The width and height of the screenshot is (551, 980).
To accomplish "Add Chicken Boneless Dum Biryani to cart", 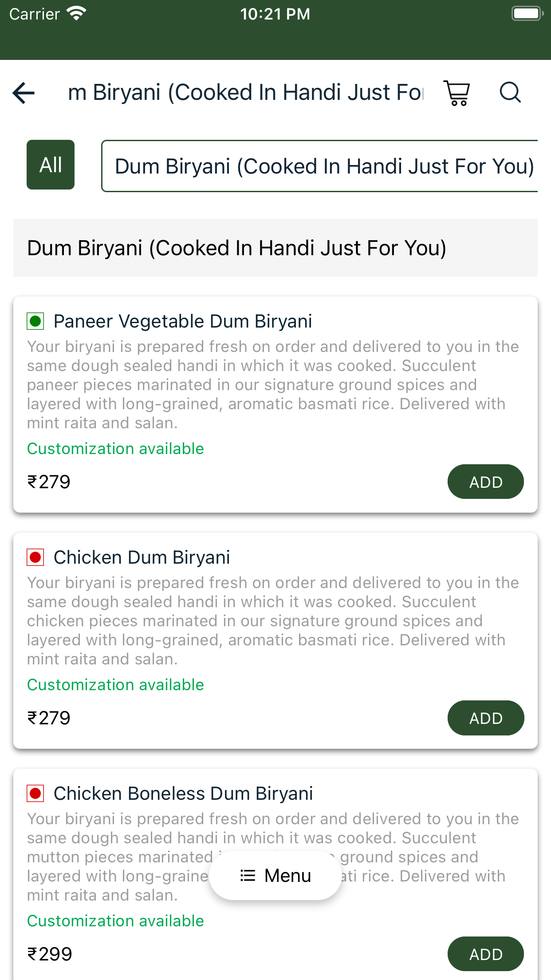I will [x=486, y=954].
